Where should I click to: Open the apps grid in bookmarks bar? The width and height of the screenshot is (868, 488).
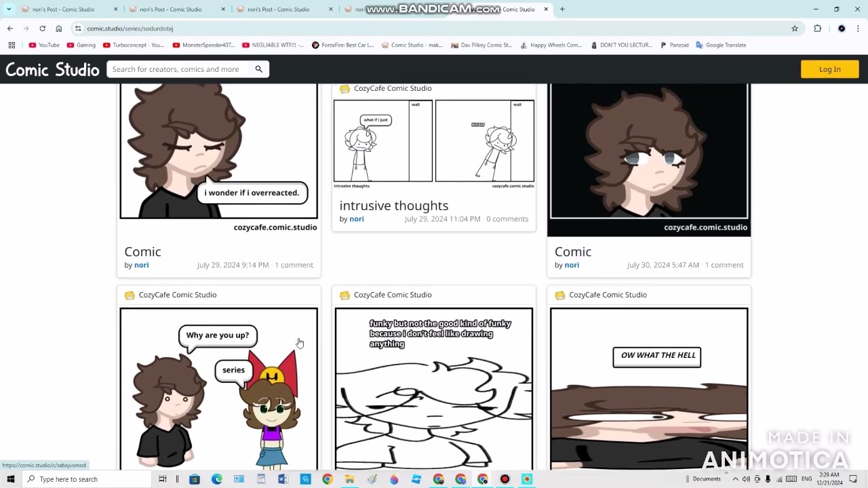[x=12, y=45]
